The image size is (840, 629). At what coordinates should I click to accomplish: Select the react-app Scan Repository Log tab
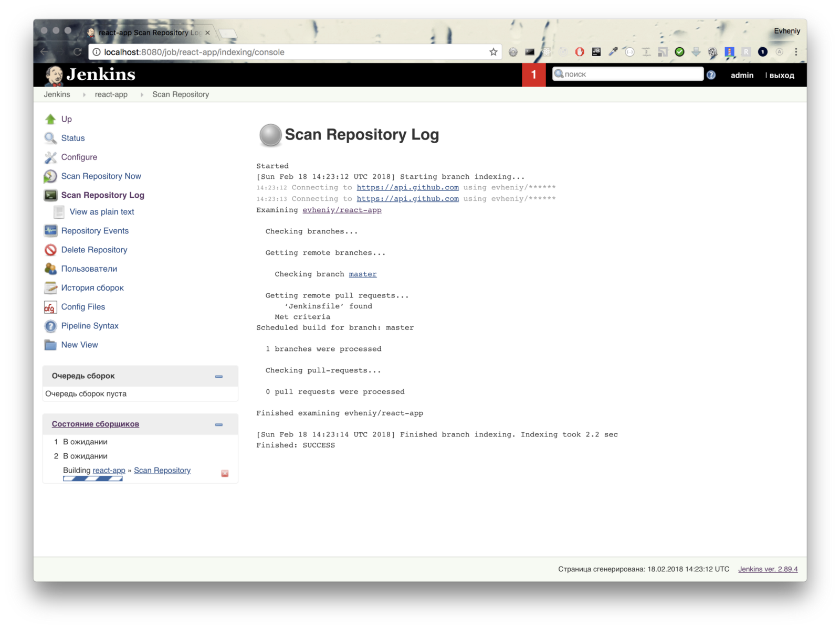[149, 33]
